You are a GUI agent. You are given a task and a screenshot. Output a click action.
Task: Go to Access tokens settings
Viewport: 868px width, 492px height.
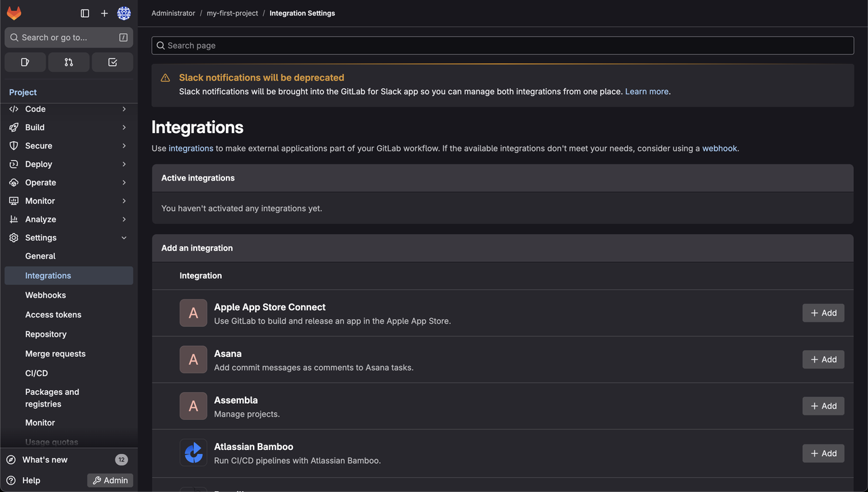click(53, 315)
